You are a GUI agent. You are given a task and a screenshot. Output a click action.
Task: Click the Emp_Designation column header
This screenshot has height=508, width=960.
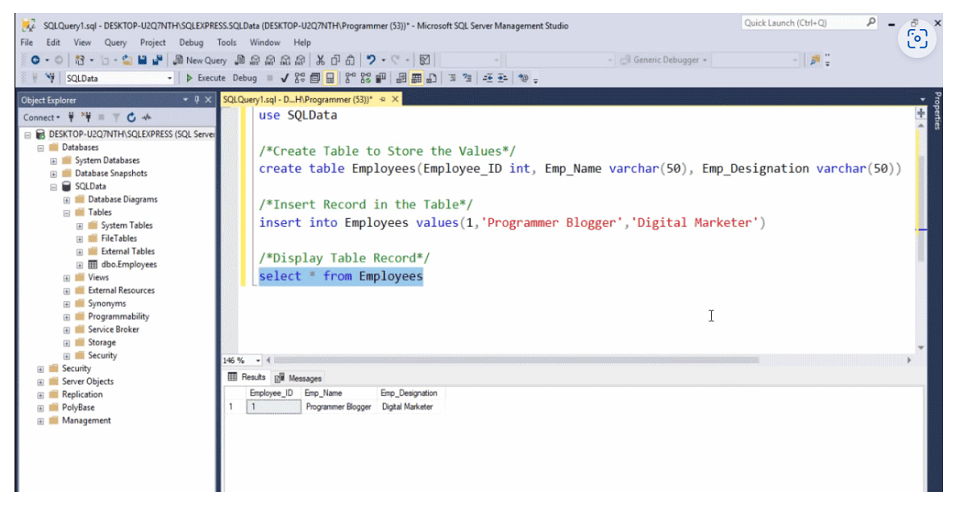[409, 394]
